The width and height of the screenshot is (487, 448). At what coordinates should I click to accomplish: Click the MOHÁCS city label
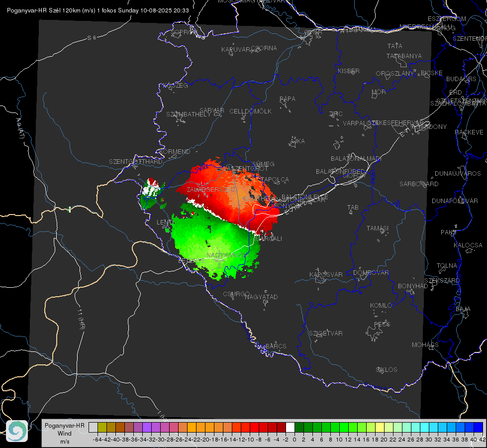[x=425, y=345]
